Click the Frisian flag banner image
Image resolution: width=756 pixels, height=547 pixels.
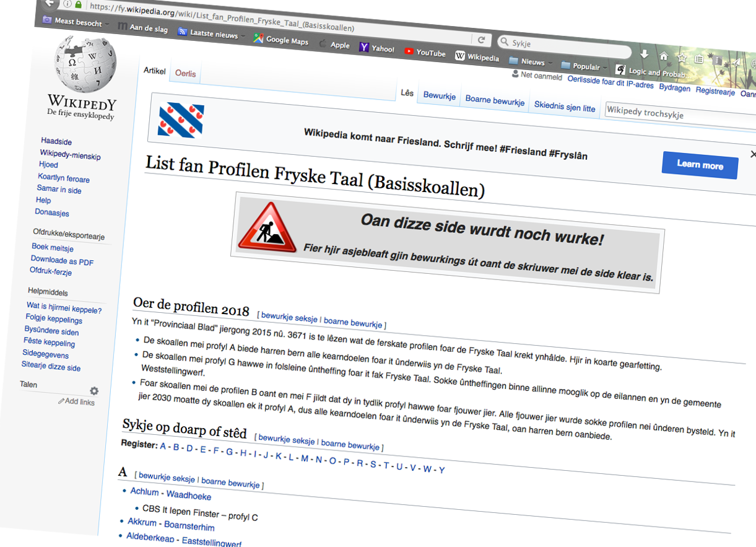tap(181, 120)
